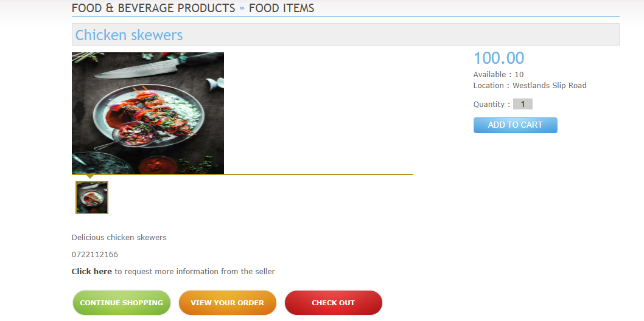Proceed with the red CHECK OUT button
The width and height of the screenshot is (644, 321).
(x=334, y=303)
